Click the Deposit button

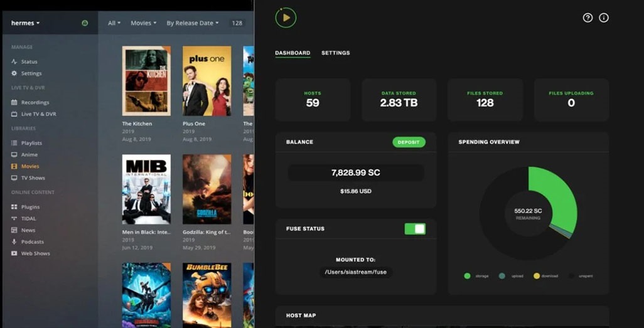click(x=409, y=142)
